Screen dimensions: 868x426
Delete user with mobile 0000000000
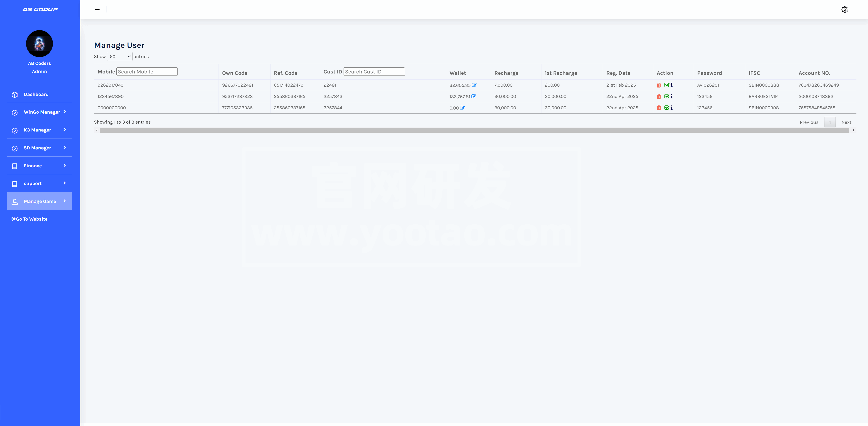point(659,108)
